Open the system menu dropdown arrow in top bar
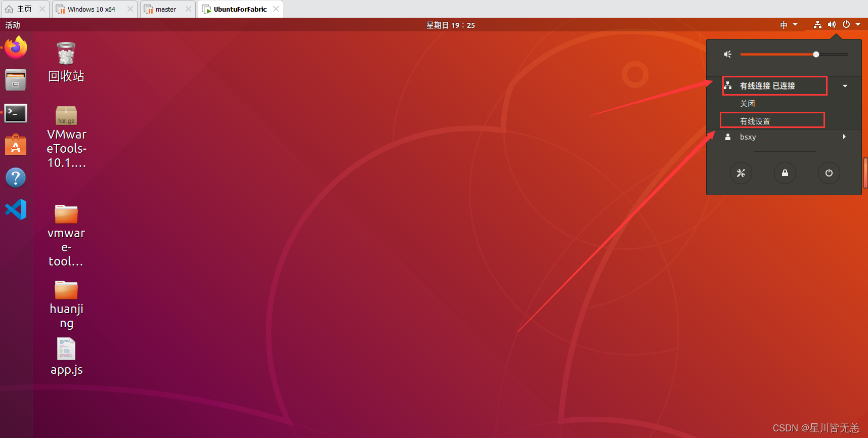 [x=858, y=25]
